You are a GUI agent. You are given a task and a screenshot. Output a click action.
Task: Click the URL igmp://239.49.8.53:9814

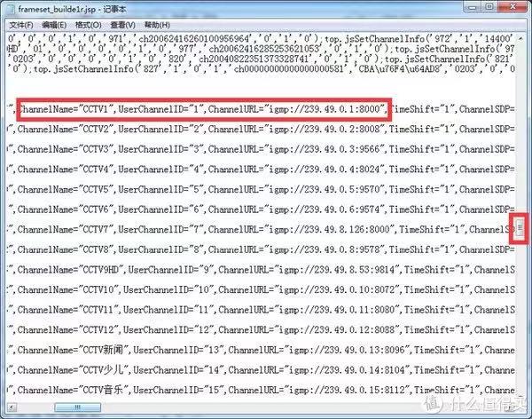pyautogui.click(x=337, y=270)
